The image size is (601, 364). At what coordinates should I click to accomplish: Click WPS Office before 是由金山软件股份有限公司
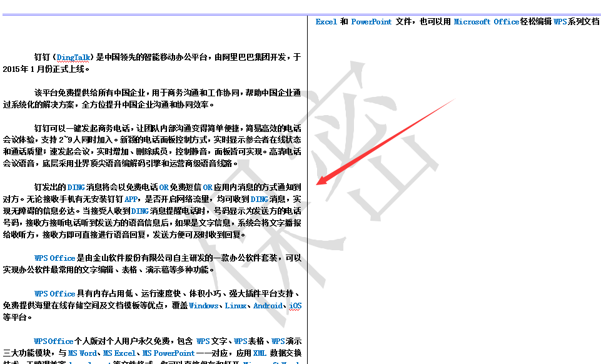[x=54, y=258]
